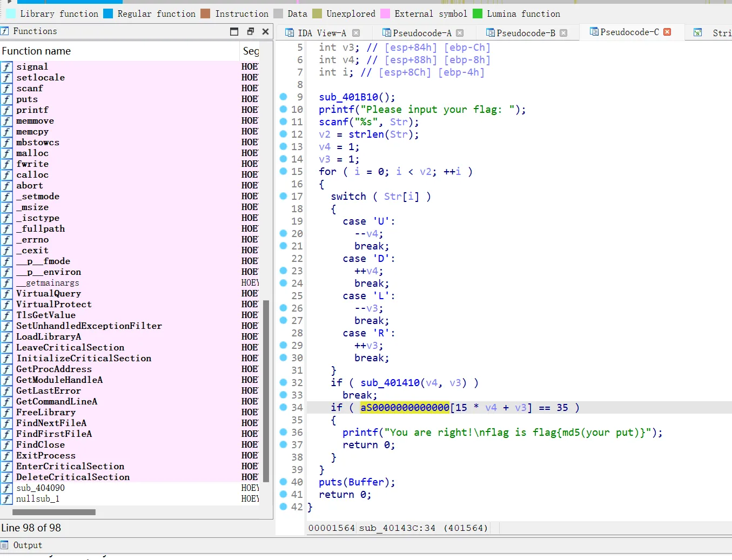Open the Pseudocode-B tab
Image resolution: width=732 pixels, height=560 pixels.
[526, 33]
